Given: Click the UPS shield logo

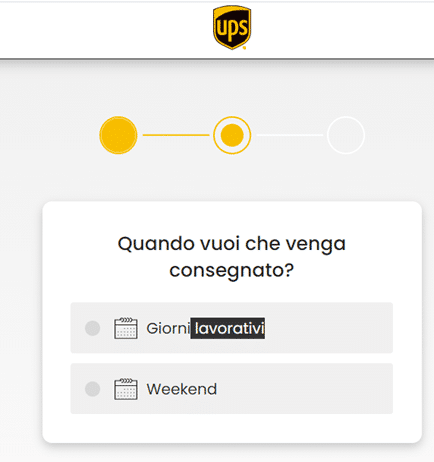Looking at the screenshot, I should click(x=232, y=27).
